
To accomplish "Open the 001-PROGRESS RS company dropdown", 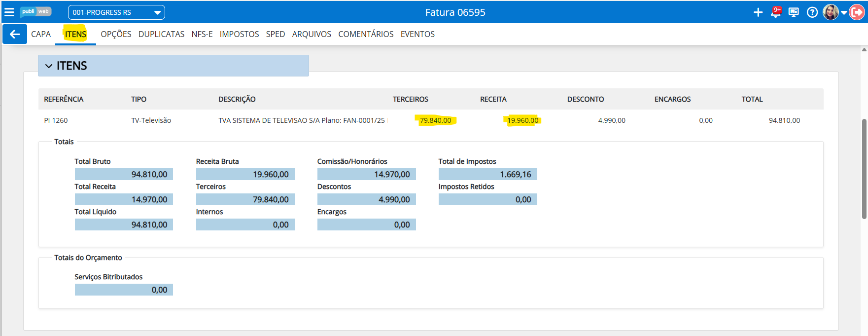I will pos(116,12).
